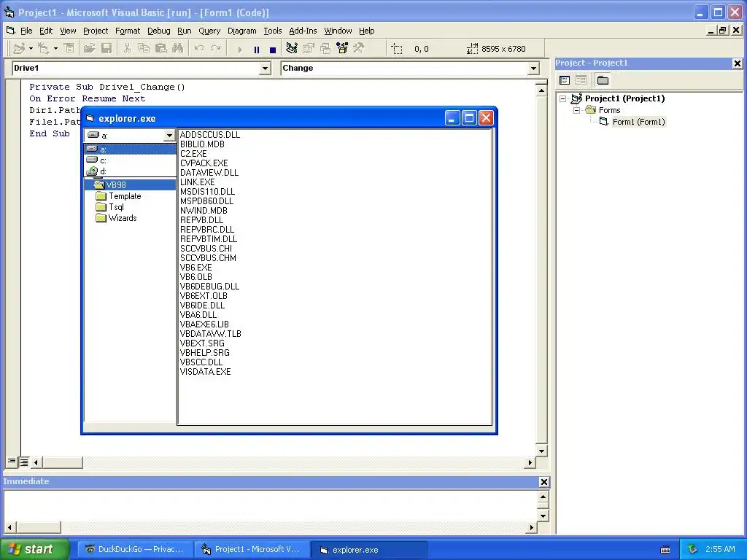Switch to Project1 Microsoft Visual Basic taskbar button
The width and height of the screenshot is (747, 560).
[x=251, y=549]
